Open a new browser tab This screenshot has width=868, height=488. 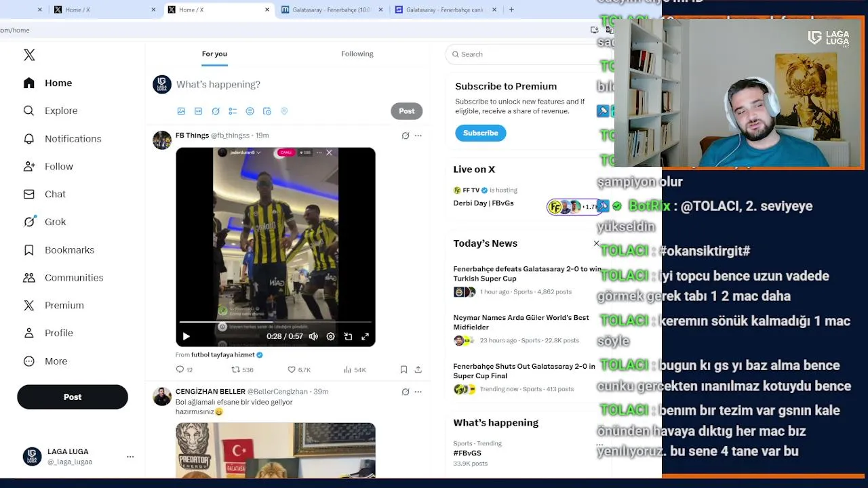511,9
